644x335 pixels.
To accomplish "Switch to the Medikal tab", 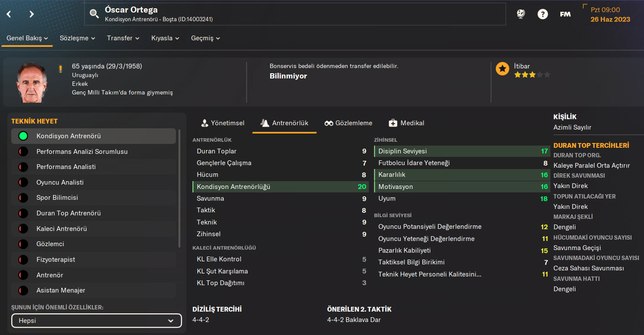I will [x=407, y=123].
